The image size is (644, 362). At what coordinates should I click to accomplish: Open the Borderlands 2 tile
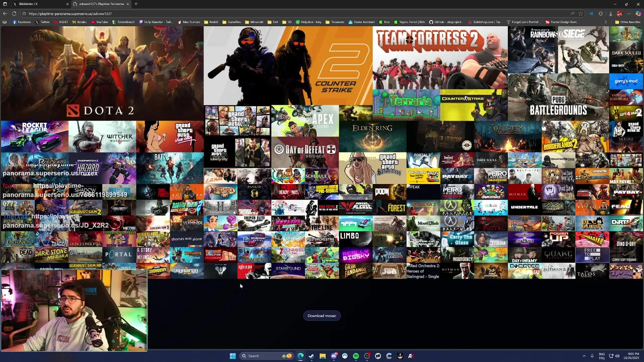(x=575, y=136)
